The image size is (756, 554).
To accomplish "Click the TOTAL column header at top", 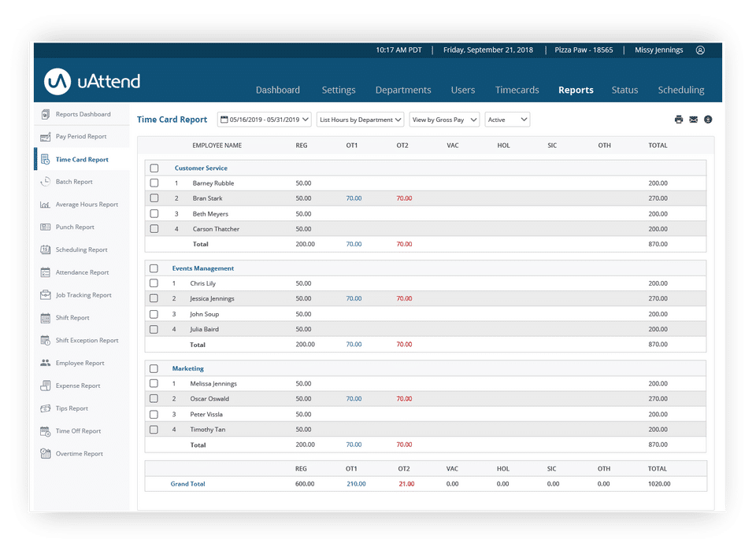I will tap(658, 146).
